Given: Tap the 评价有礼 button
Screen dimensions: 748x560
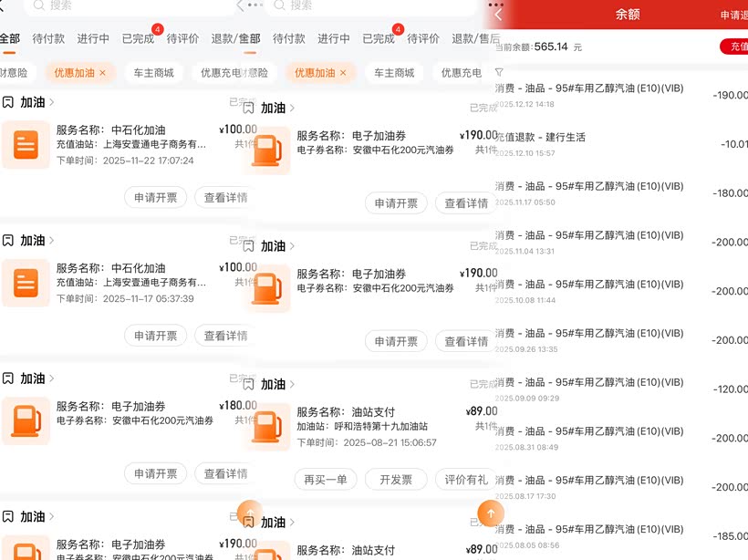Looking at the screenshot, I should pyautogui.click(x=465, y=479).
